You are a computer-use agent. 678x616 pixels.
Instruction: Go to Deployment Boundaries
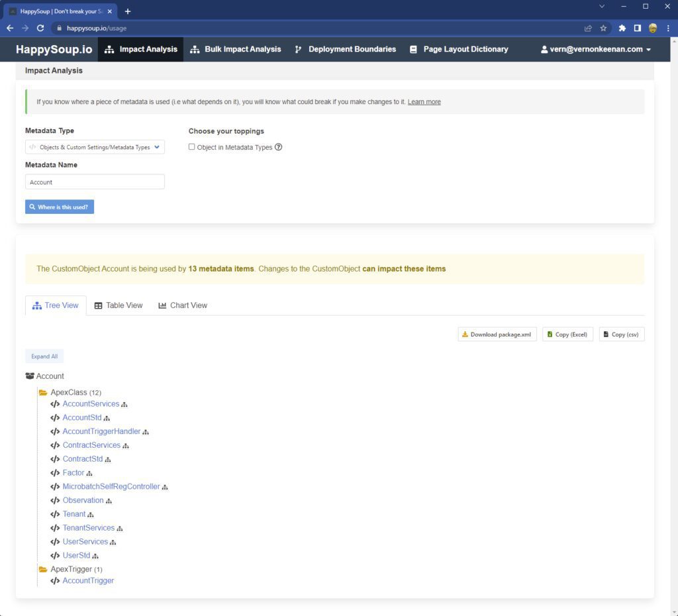click(345, 49)
